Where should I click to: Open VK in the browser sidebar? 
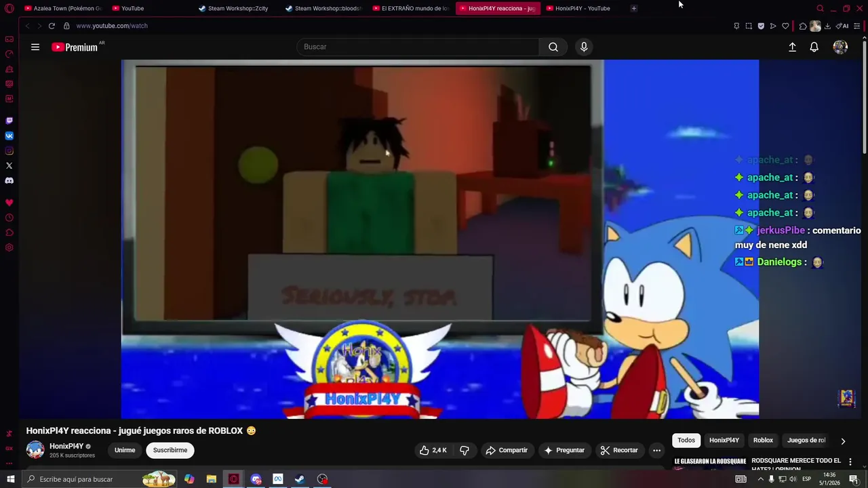coord(9,136)
